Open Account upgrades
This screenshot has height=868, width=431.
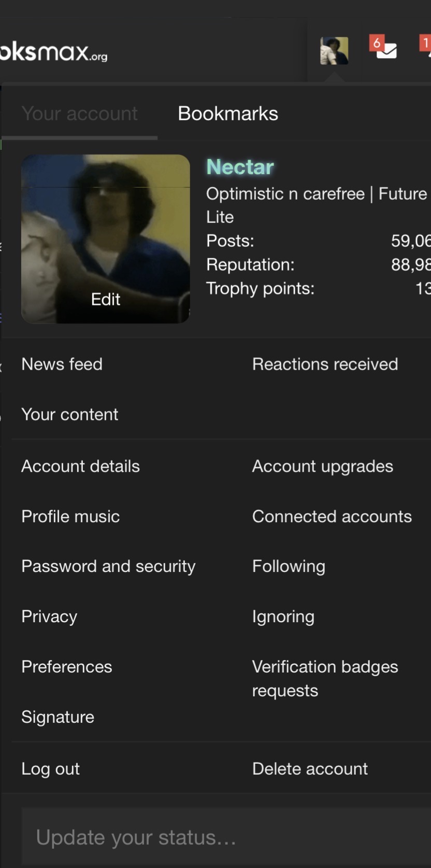pyautogui.click(x=323, y=466)
